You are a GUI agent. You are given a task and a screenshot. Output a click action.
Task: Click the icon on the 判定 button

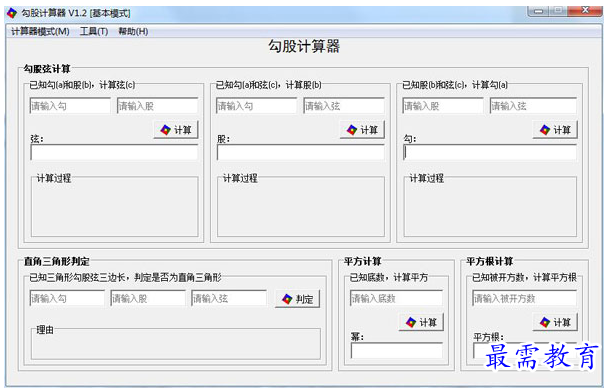click(x=287, y=299)
